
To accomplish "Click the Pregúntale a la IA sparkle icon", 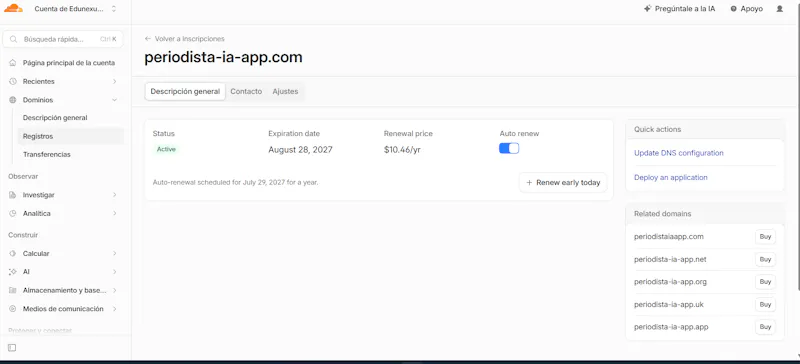I will [x=648, y=9].
